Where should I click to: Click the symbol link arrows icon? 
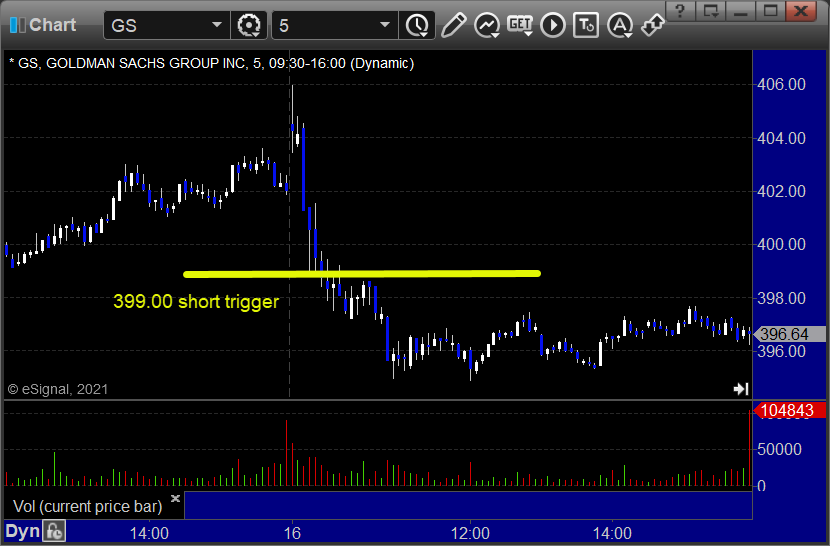click(x=653, y=25)
